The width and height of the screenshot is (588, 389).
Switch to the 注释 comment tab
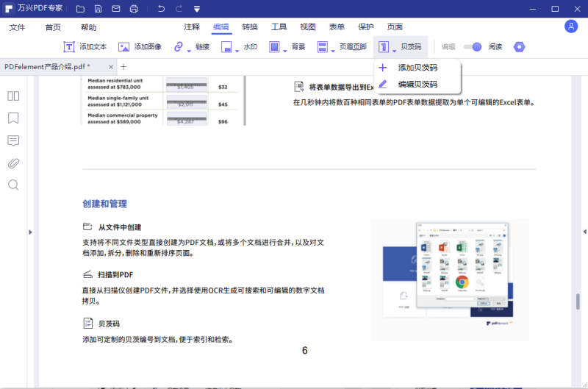[x=192, y=26]
